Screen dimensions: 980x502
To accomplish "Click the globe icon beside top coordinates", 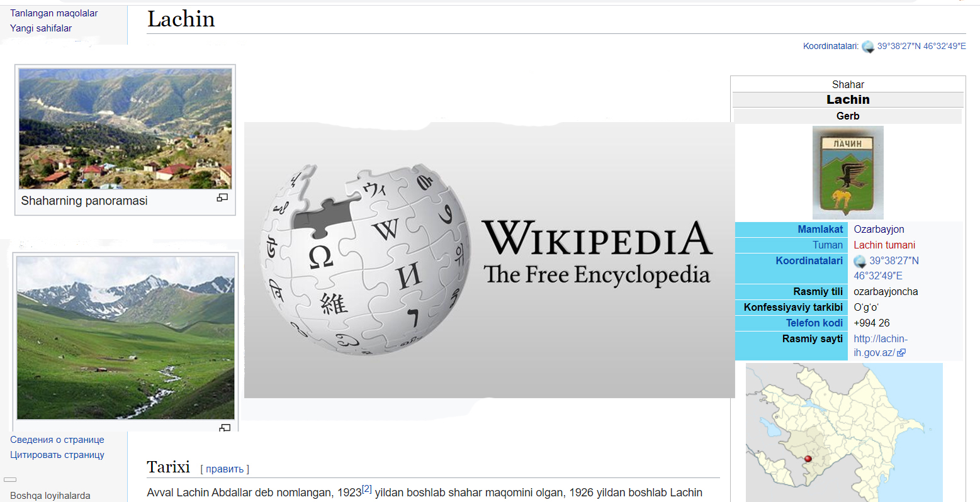I will click(x=868, y=47).
